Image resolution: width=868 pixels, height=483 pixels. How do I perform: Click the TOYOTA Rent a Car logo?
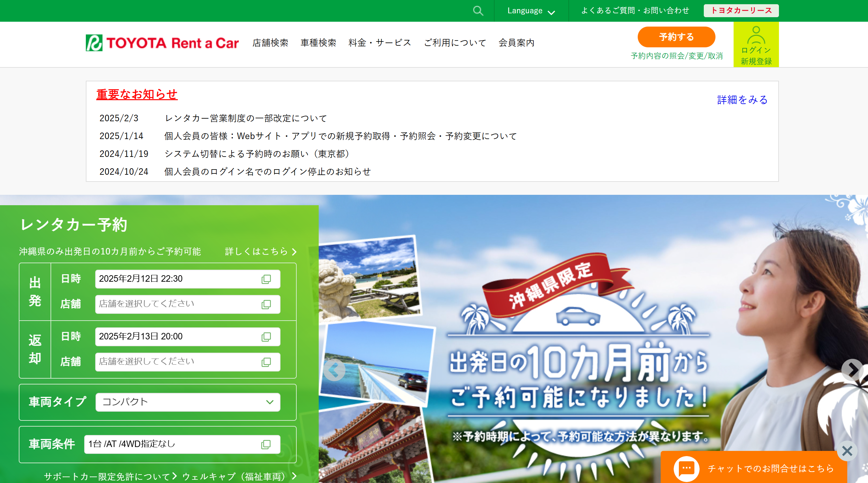pos(162,43)
